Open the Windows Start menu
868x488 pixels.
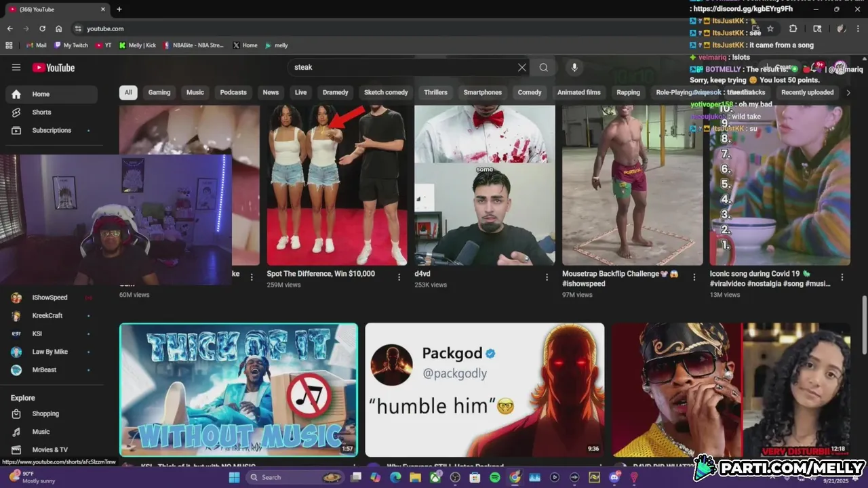[234, 477]
